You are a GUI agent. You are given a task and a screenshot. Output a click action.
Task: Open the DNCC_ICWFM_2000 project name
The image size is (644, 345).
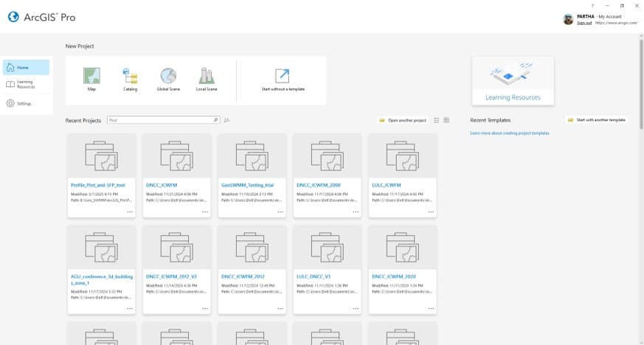318,185
